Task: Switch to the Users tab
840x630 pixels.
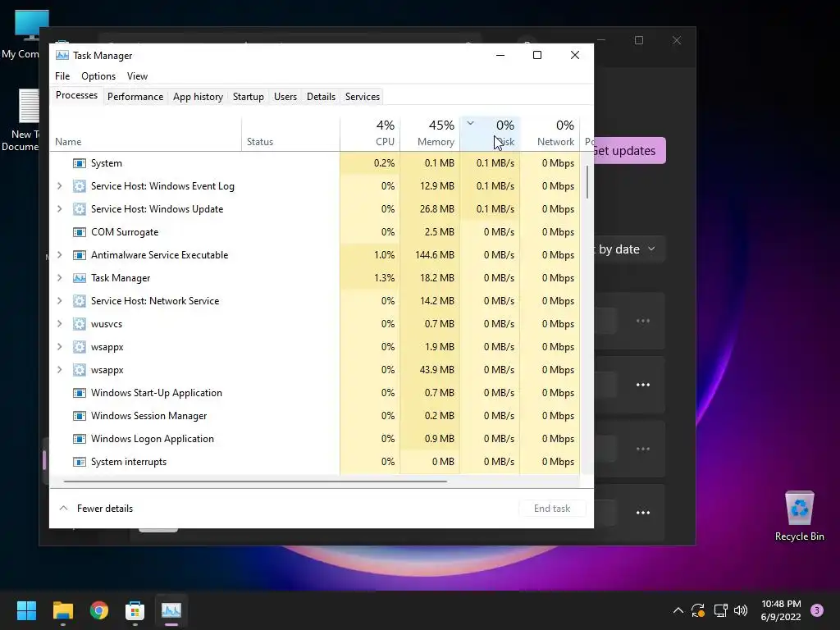Action: [x=285, y=97]
